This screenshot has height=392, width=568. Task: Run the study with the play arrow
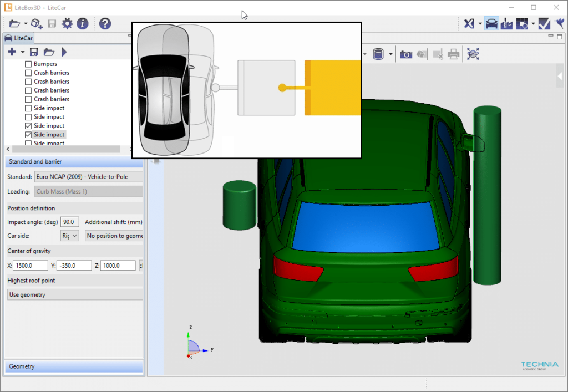[64, 52]
